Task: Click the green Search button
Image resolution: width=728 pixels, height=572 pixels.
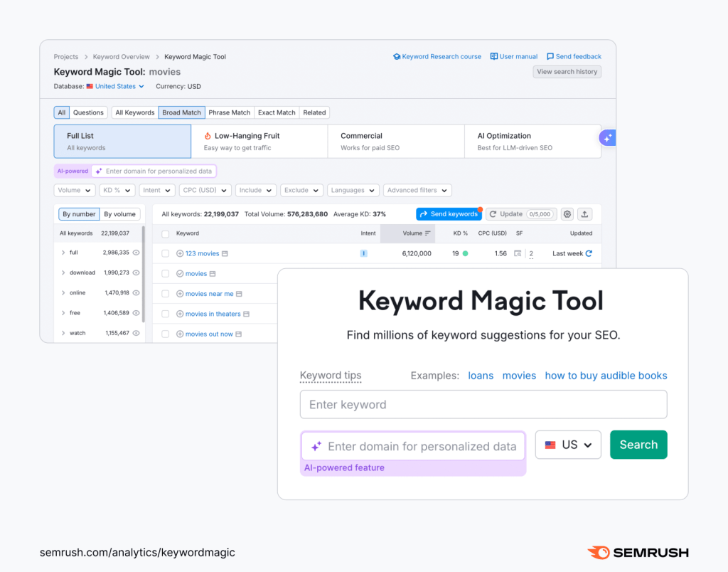Action: (x=638, y=445)
